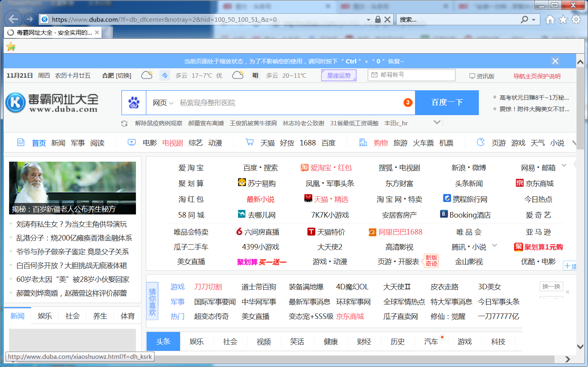Click inside the Baidu search input field
The width and height of the screenshot is (588, 367).
276,102
